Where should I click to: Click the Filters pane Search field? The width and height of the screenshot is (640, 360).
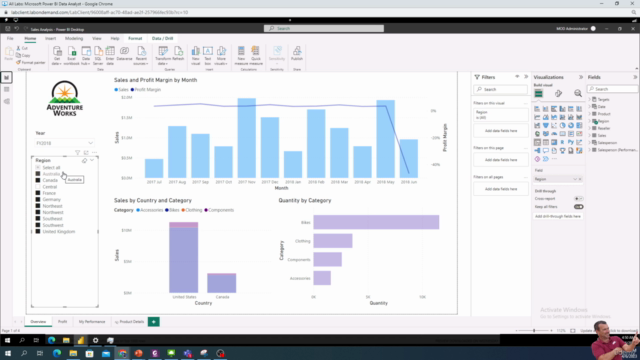(x=501, y=89)
